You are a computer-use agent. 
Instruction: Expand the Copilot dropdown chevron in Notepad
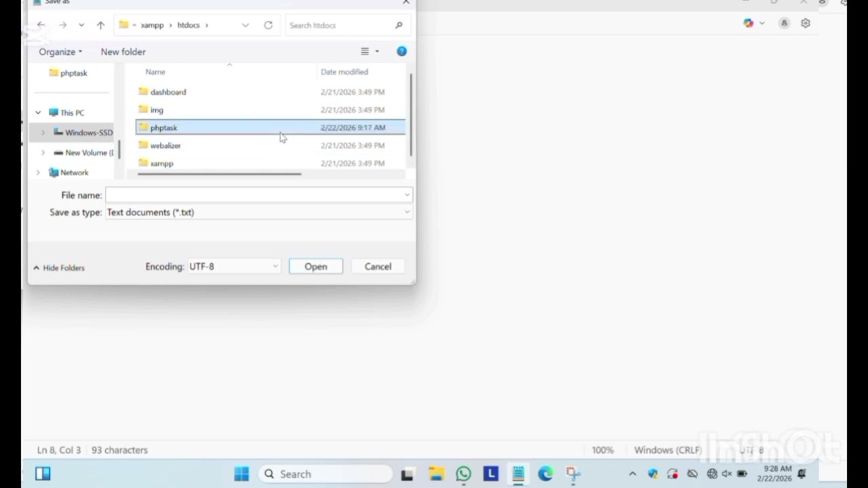(762, 23)
